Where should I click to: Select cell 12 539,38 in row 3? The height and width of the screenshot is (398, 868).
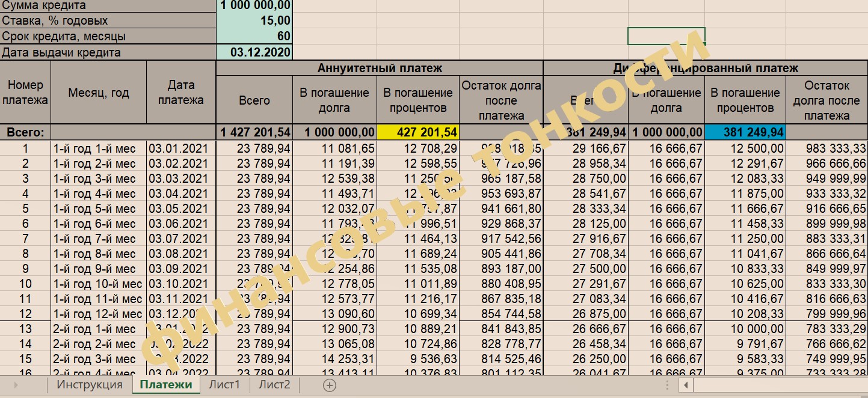(334, 179)
